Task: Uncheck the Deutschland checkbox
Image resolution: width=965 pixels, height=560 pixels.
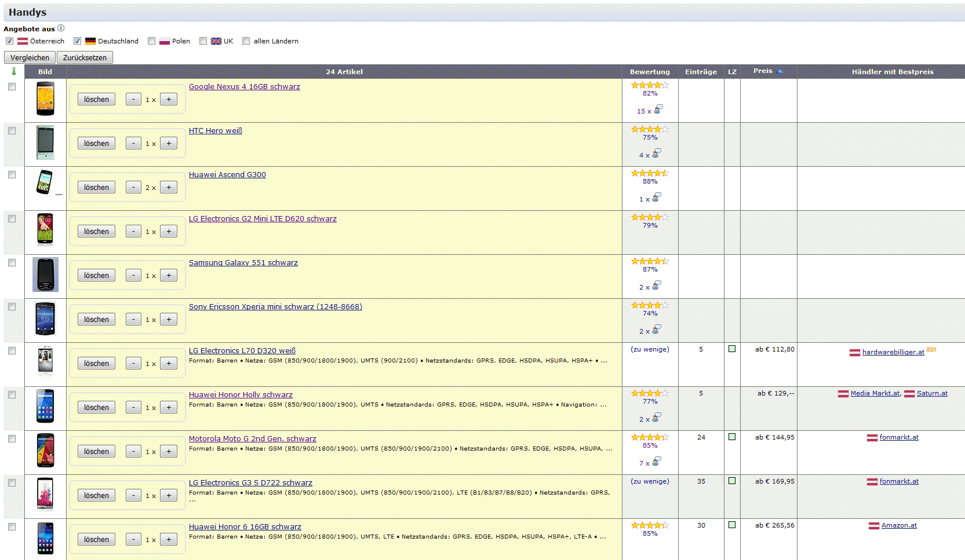Action: coord(77,41)
